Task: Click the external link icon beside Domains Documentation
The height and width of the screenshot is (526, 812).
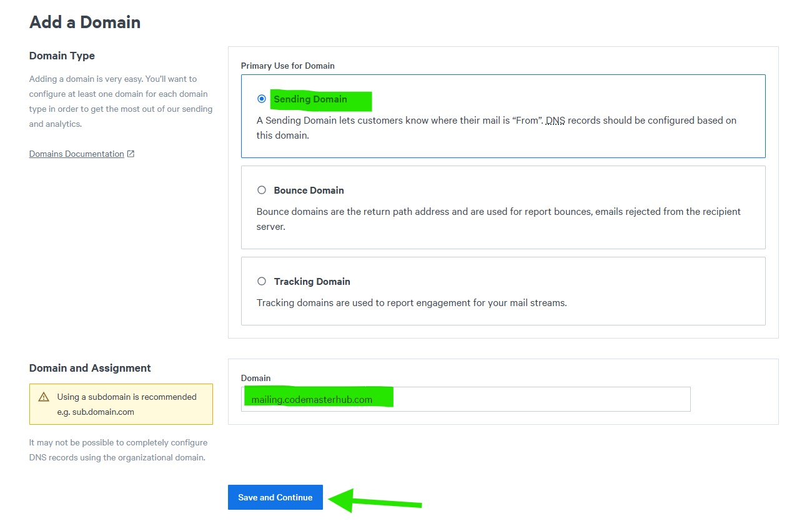Action: pos(131,154)
